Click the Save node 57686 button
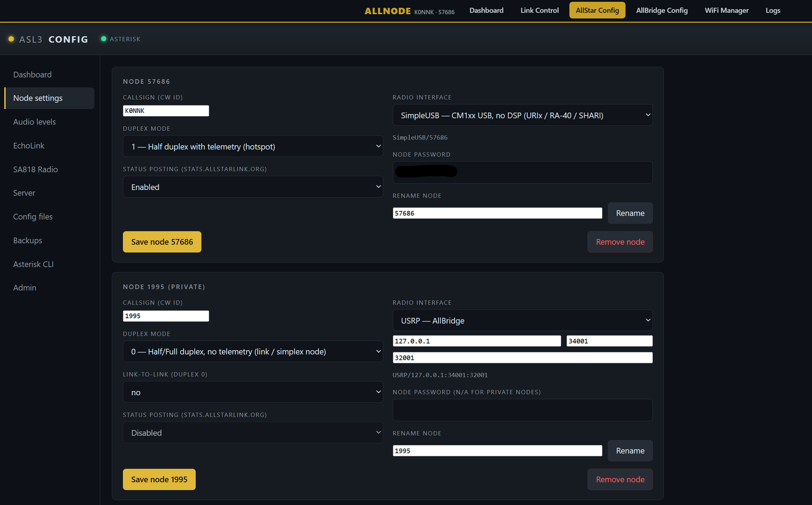Image resolution: width=812 pixels, height=505 pixels. point(162,242)
